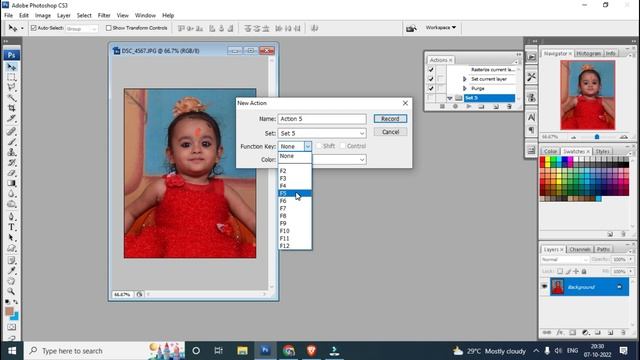
Task: Toggle the checkmark beside Purge action
Action: pyautogui.click(x=431, y=88)
